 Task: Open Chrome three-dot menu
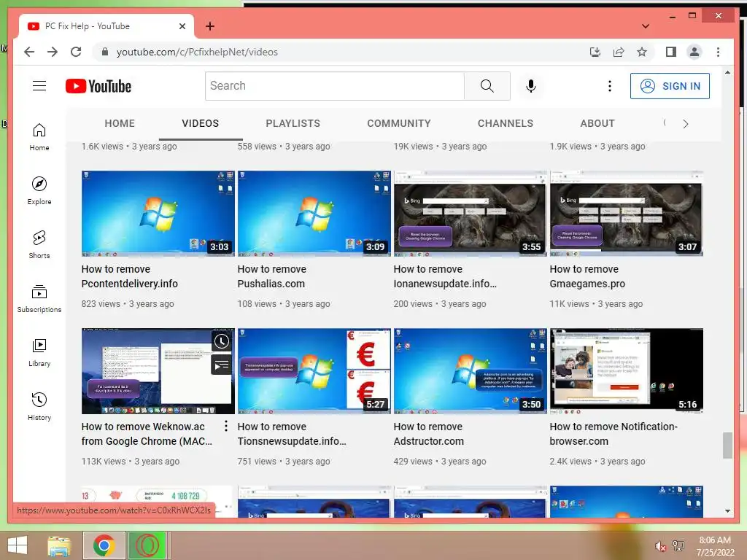pyautogui.click(x=718, y=52)
